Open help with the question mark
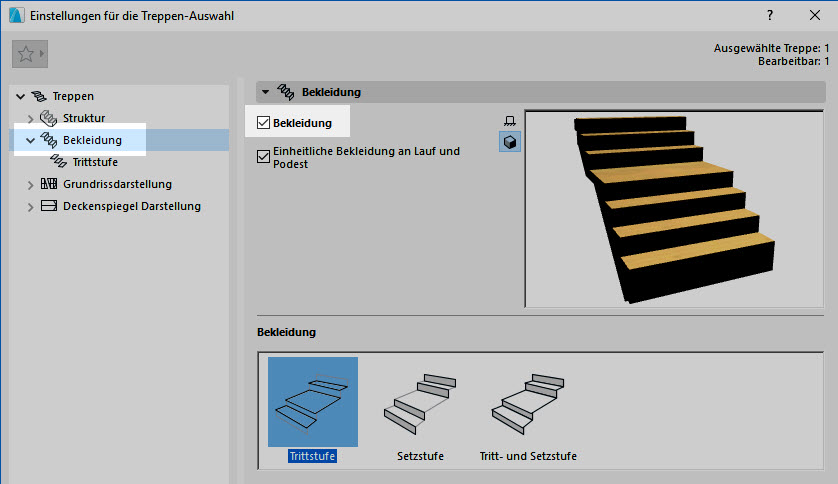Screen dimensions: 838x484 tap(770, 15)
